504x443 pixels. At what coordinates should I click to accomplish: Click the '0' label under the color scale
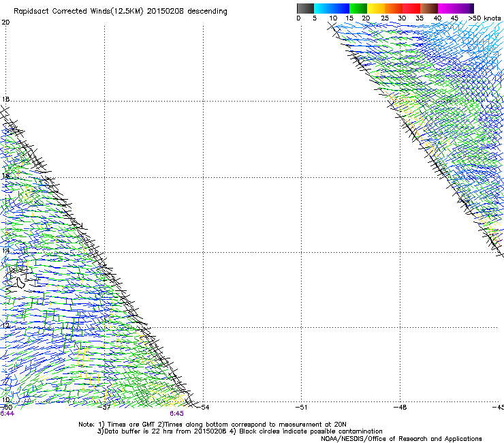point(298,18)
